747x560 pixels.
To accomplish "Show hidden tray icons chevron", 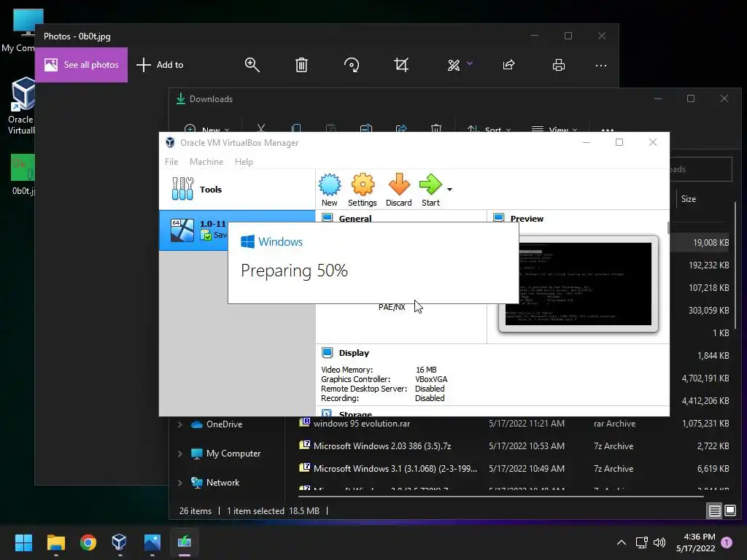I will pyautogui.click(x=622, y=542).
